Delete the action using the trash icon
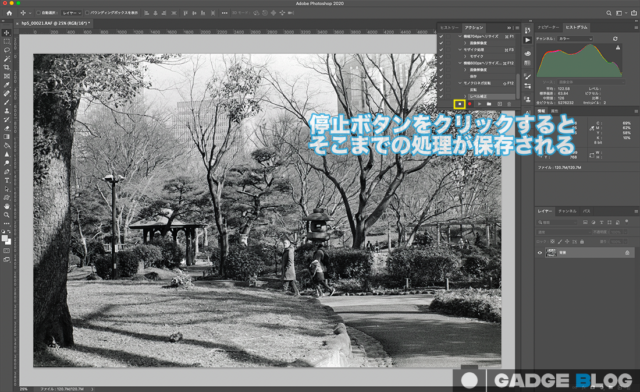640x392 pixels. pos(509,104)
